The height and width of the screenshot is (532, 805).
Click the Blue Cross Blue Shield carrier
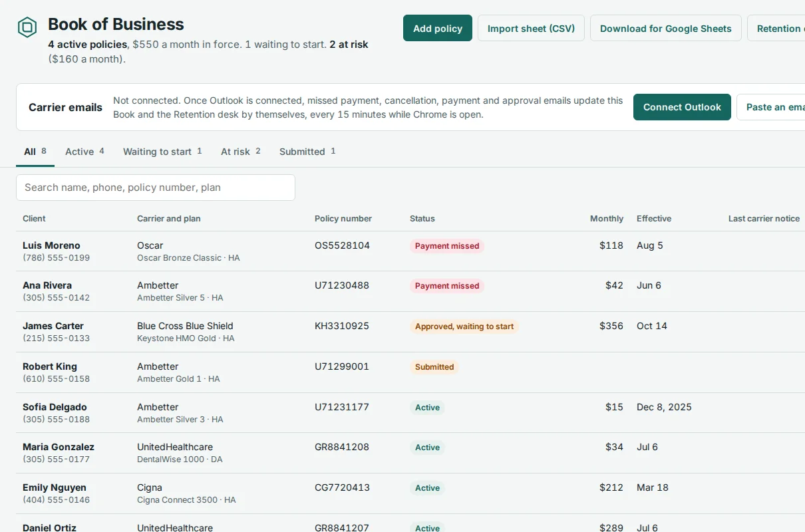pyautogui.click(x=185, y=326)
